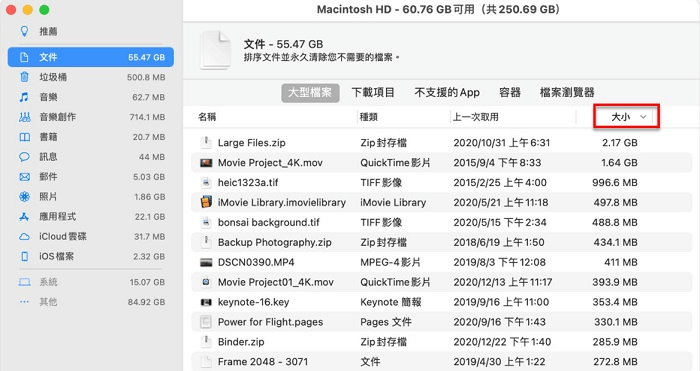
Task: Click the blank document icon of Frame 2048 - 3071
Action: [206, 362]
